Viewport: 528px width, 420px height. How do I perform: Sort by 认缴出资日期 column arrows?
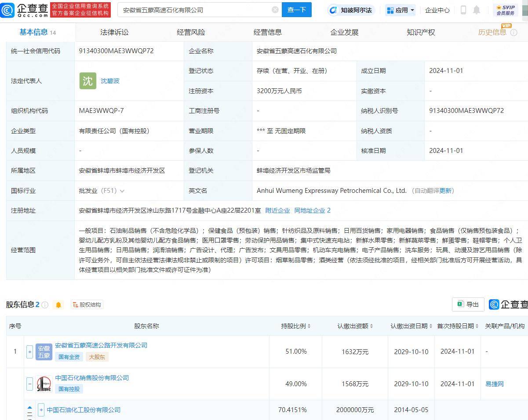pyautogui.click(x=431, y=326)
